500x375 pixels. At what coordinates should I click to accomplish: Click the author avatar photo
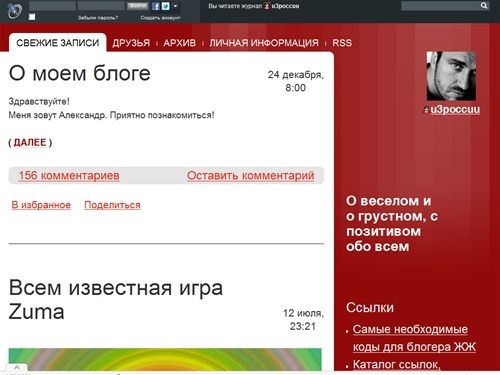(451, 76)
